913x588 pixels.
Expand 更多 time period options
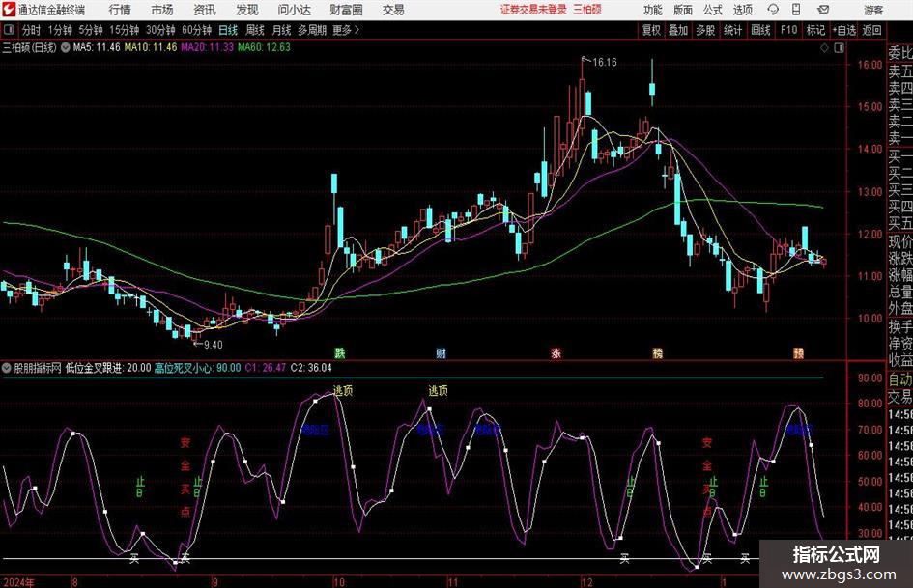[347, 30]
